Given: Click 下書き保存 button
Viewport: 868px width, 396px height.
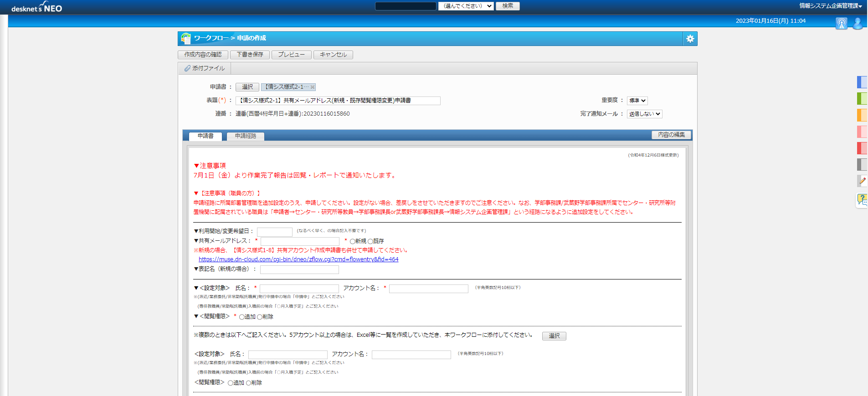Looking at the screenshot, I should click(x=250, y=55).
